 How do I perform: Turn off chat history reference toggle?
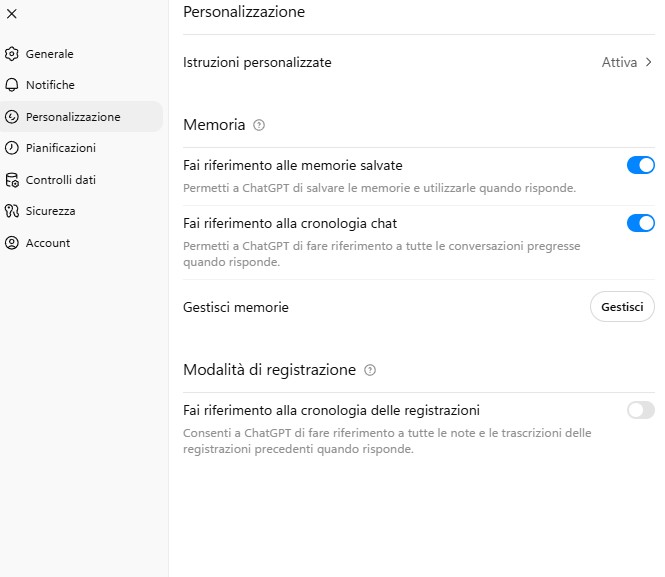coord(640,223)
